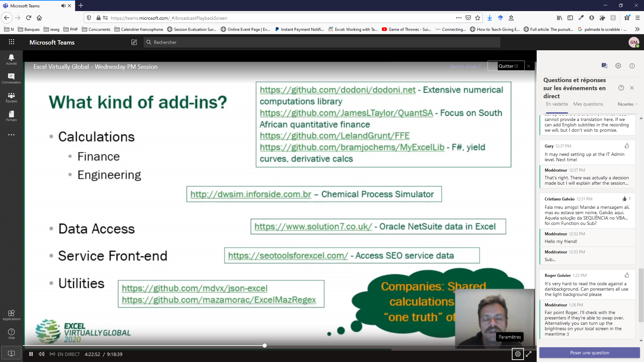Click the Besoin d'aide ? link
The image size is (644, 362).
[465, 66]
